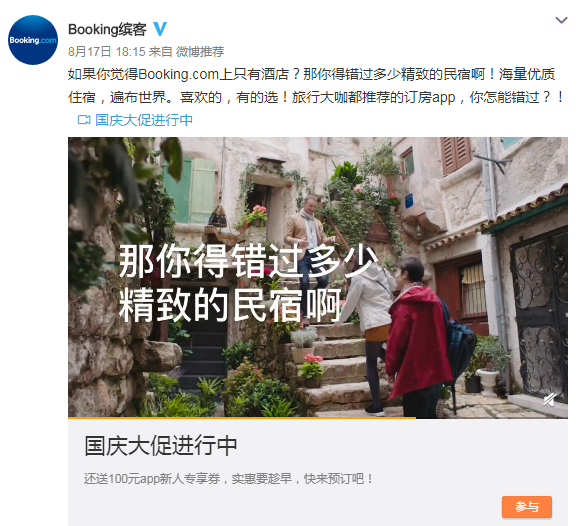Image resolution: width=585 pixels, height=526 pixels.
Task: Click the 国庆大促进行中 card title
Action: [x=161, y=445]
